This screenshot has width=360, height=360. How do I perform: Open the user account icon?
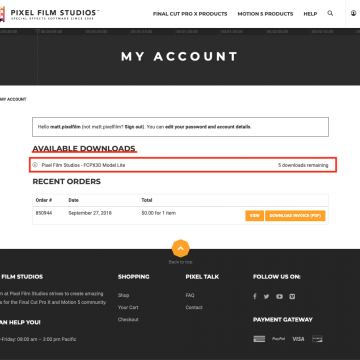(x=353, y=13)
